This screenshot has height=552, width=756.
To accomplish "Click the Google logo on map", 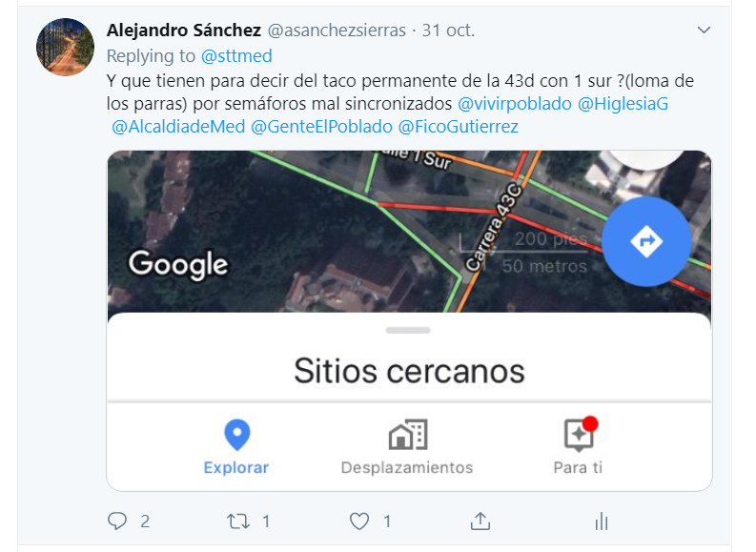I will (178, 264).
